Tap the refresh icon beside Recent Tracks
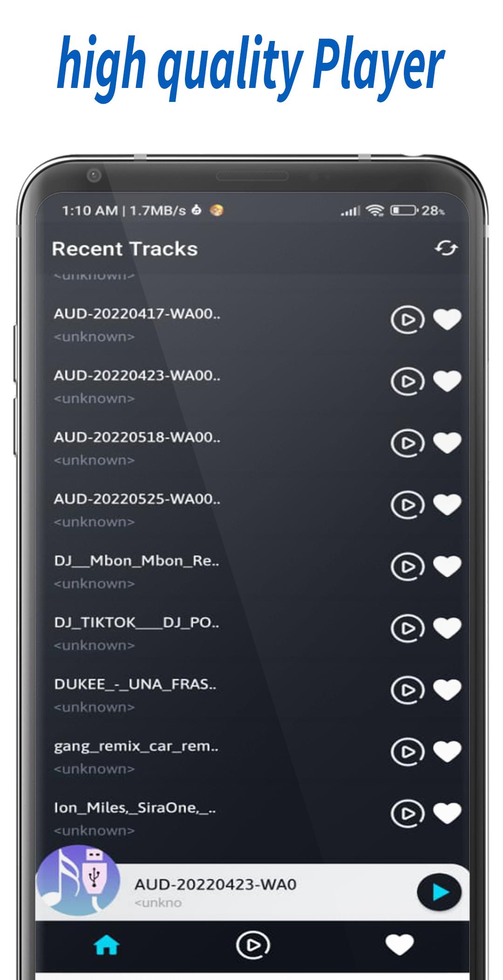Viewport: 503px width, 980px height. pyautogui.click(x=446, y=248)
